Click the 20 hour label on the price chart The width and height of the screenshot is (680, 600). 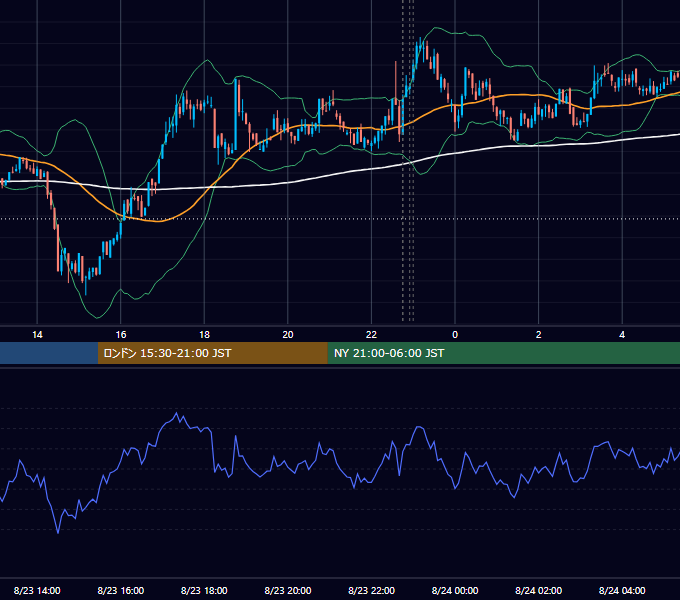click(x=288, y=335)
